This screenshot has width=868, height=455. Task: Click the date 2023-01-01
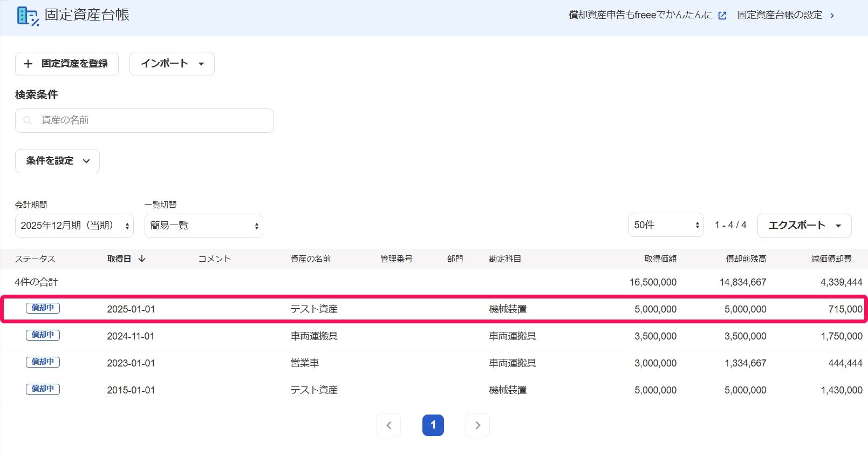131,363
